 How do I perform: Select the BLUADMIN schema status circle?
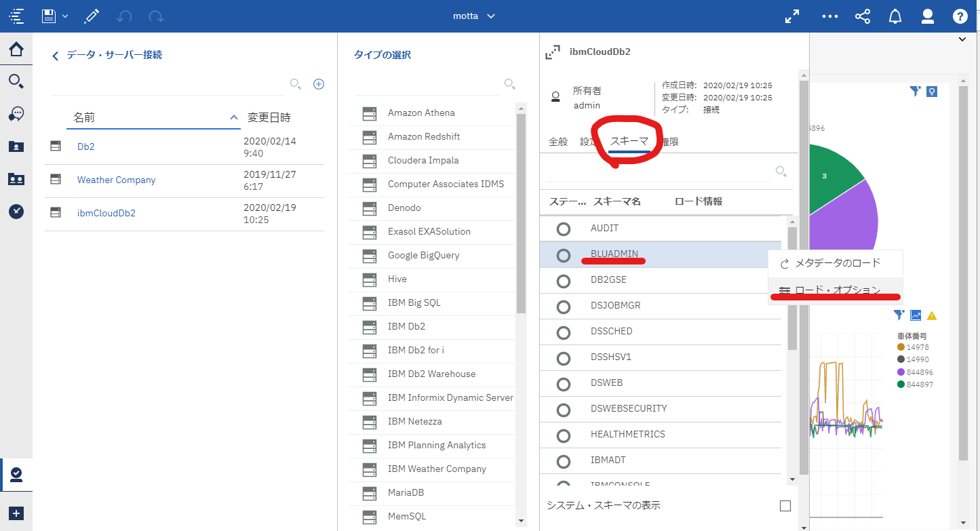[x=563, y=255]
